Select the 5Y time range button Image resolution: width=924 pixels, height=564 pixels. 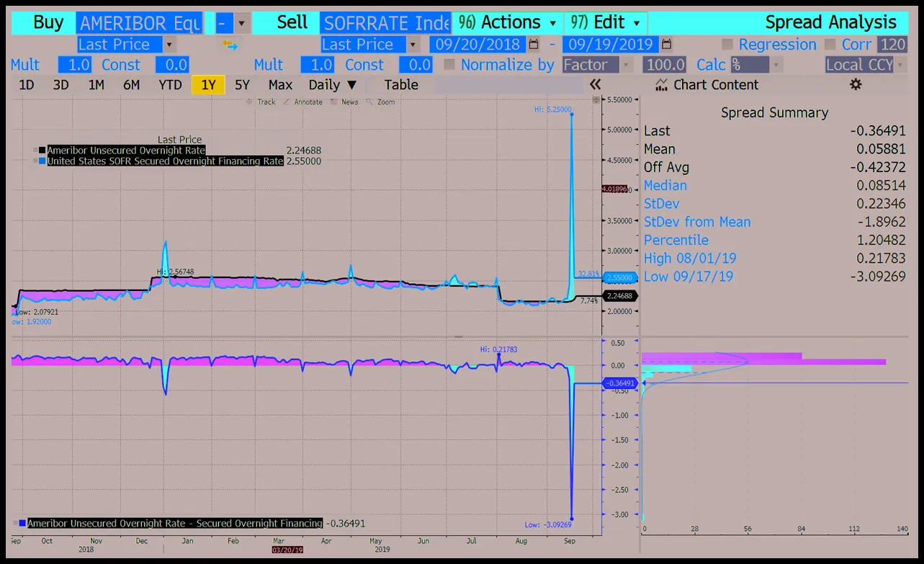point(243,85)
